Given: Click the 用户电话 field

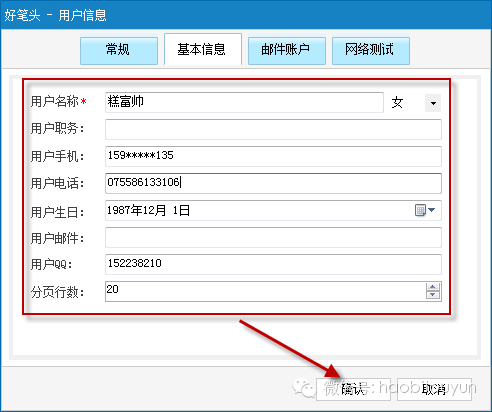Looking at the screenshot, I should (273, 183).
